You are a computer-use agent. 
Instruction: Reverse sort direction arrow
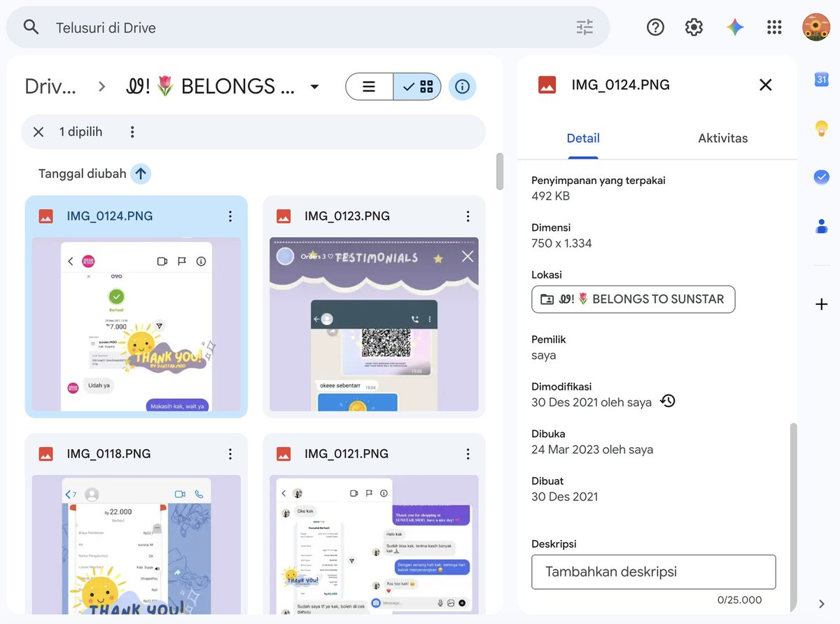pyautogui.click(x=141, y=173)
